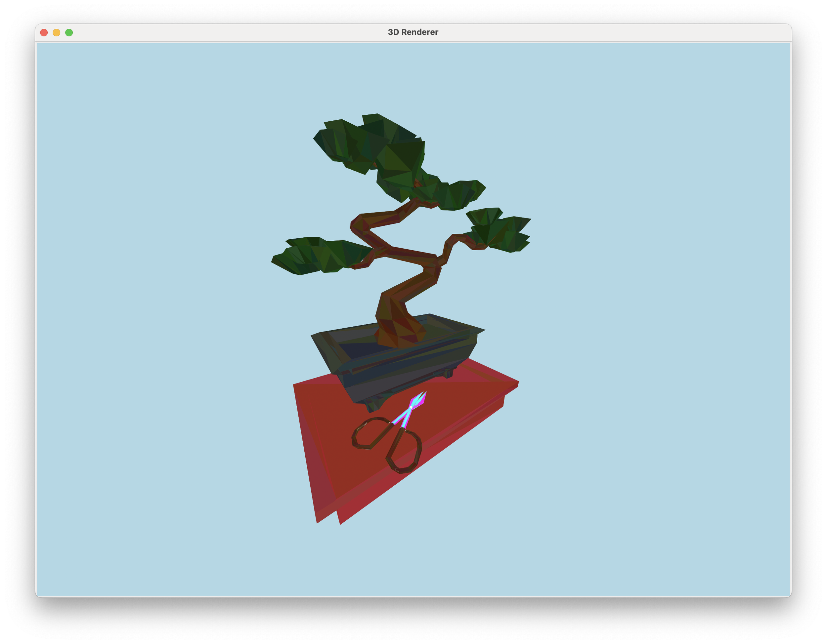Click the light blue scene background
827x644 pixels.
(x=152, y=151)
